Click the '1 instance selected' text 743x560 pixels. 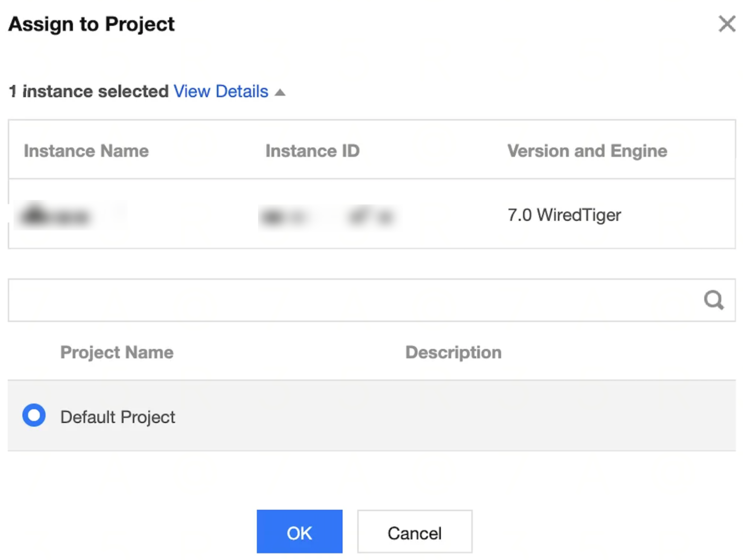click(x=89, y=92)
